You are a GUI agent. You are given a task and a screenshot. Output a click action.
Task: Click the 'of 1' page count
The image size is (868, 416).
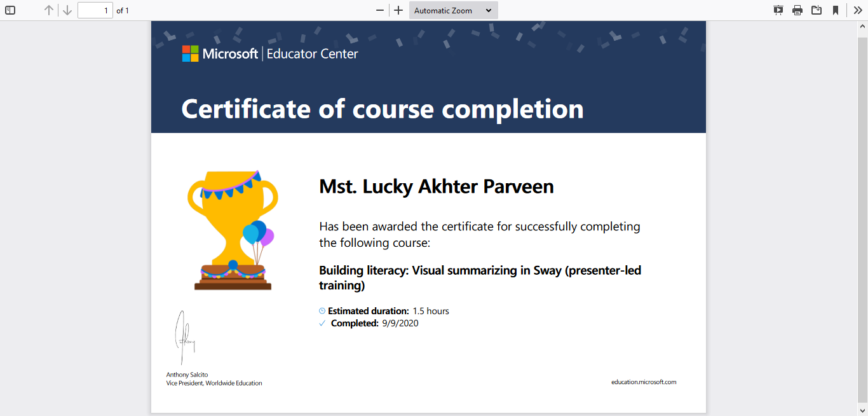coord(123,11)
